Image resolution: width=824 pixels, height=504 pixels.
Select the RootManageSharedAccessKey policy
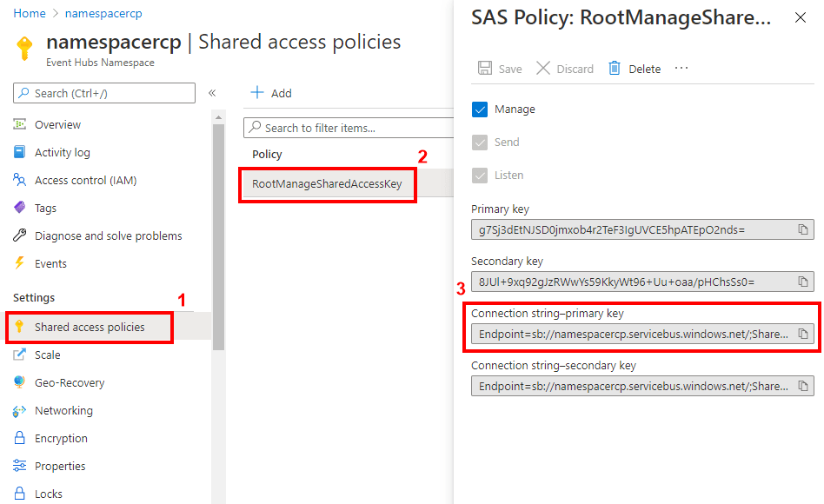[327, 183]
